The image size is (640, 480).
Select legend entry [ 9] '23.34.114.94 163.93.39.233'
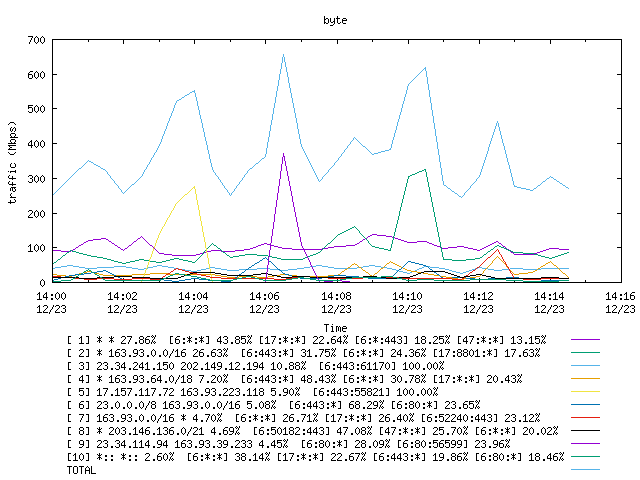289,444
